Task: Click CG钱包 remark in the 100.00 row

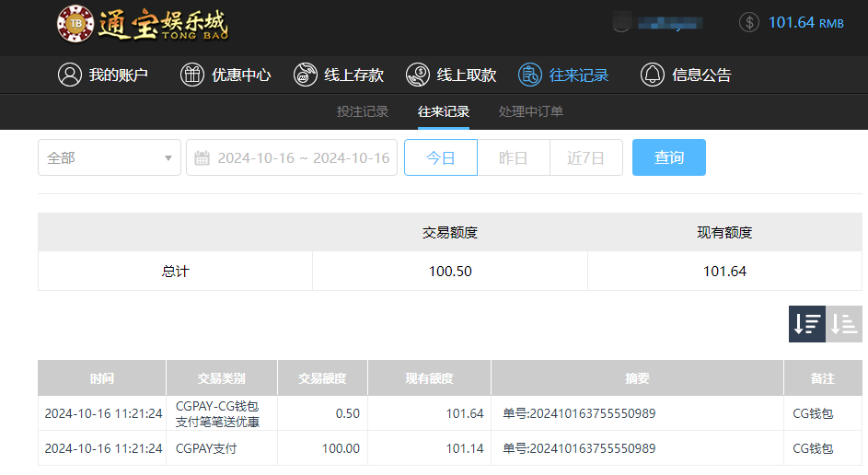Action: tap(813, 448)
